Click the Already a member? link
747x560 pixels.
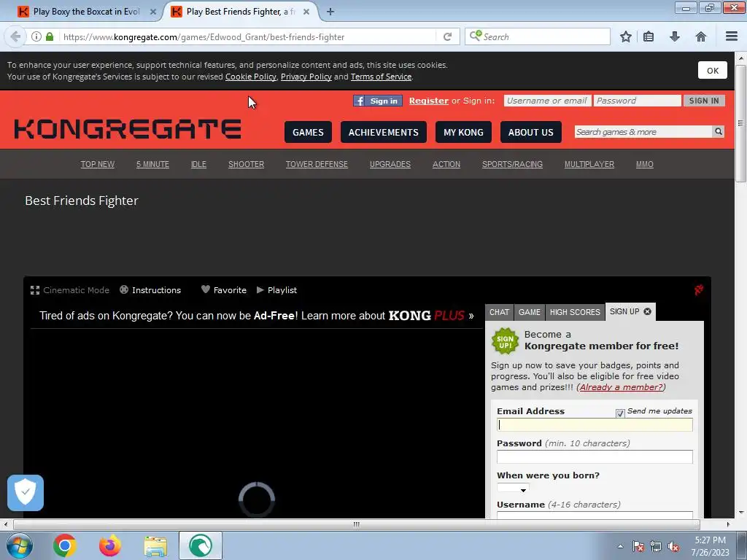point(622,387)
